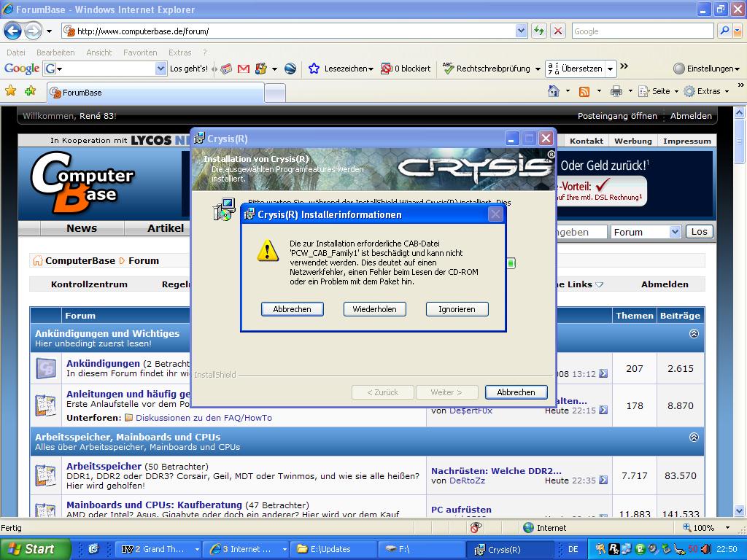This screenshot has height=560, width=747.
Task: Click the Lesezeichen star icon
Action: pyautogui.click(x=314, y=69)
